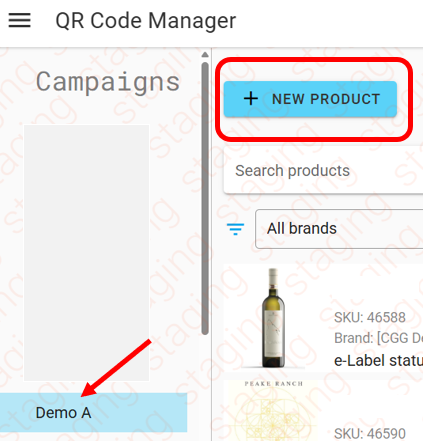
Task: Click the Brand: [CGG text line
Action: (x=379, y=338)
